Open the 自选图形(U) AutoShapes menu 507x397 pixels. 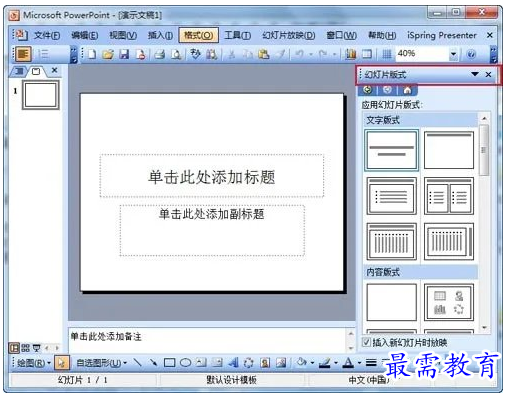coord(101,363)
